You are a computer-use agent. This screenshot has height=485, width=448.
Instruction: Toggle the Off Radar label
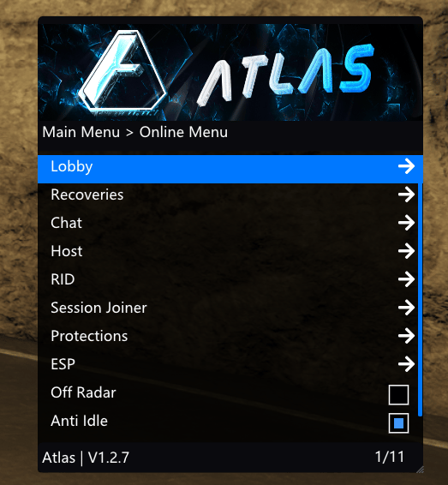83,392
